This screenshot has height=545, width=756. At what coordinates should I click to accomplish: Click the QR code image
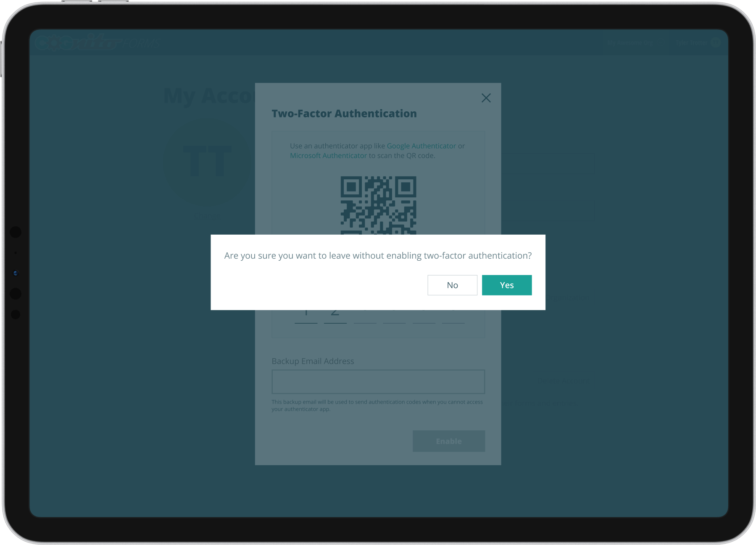coord(378,205)
